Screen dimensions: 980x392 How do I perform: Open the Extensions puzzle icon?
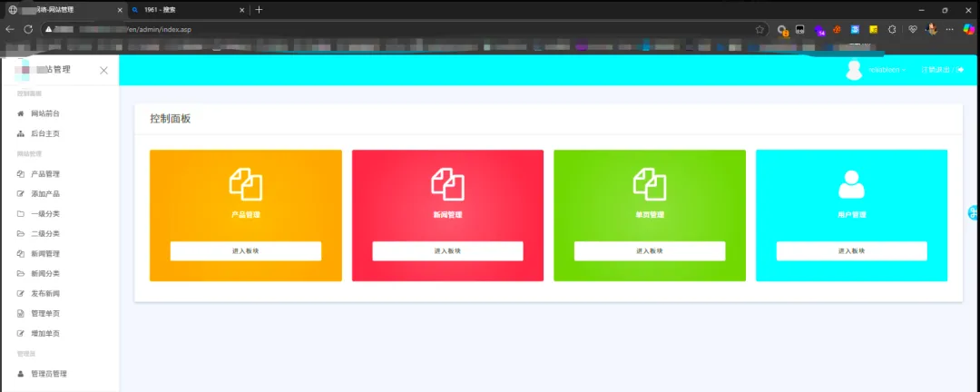pyautogui.click(x=892, y=29)
